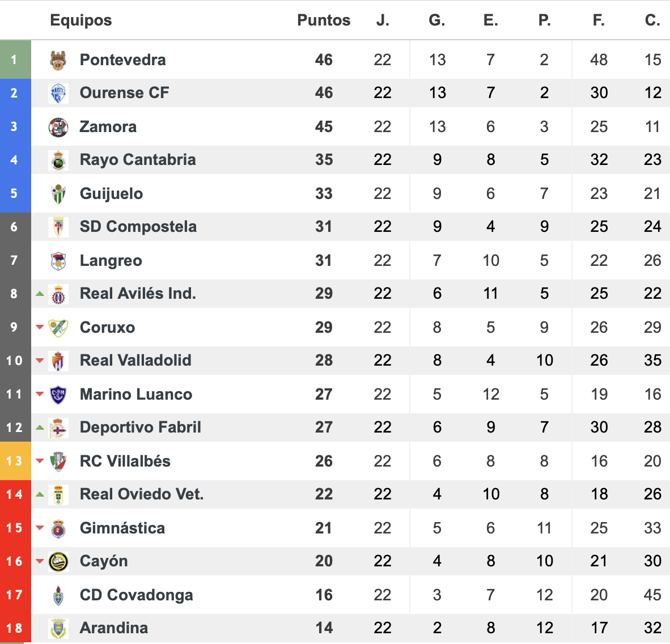Open Real Oviedo Vet. team link
This screenshot has height=644, width=670.
(x=142, y=494)
